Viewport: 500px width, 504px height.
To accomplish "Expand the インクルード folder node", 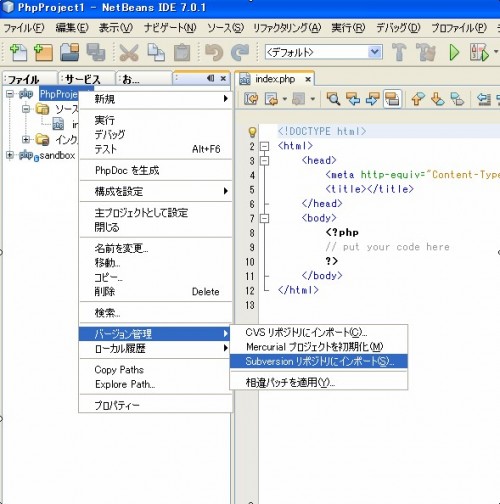I will point(26,139).
